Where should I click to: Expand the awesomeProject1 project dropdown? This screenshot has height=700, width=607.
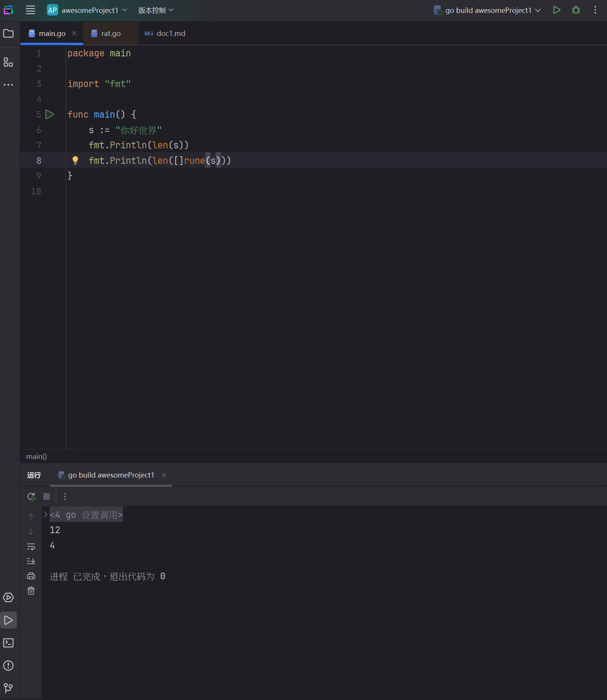click(x=87, y=10)
